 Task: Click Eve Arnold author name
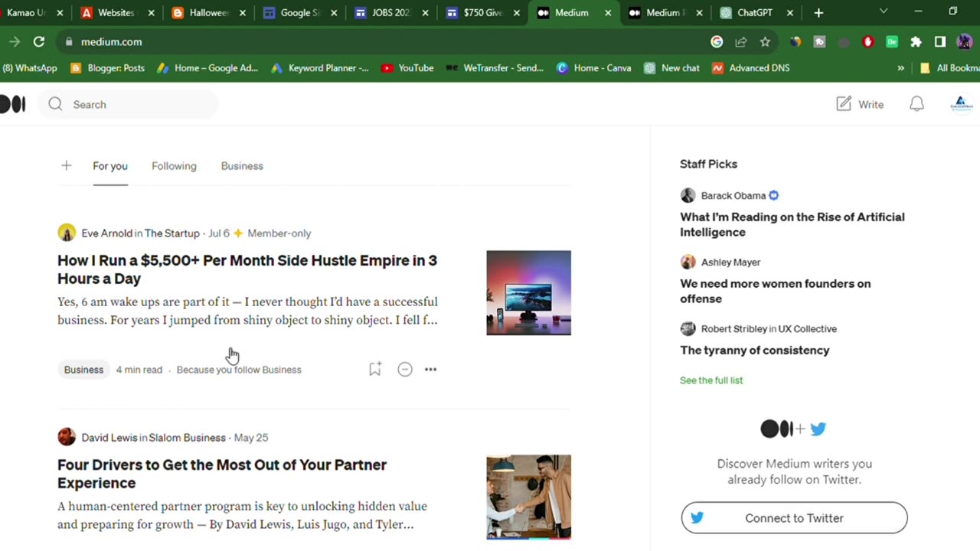(106, 233)
